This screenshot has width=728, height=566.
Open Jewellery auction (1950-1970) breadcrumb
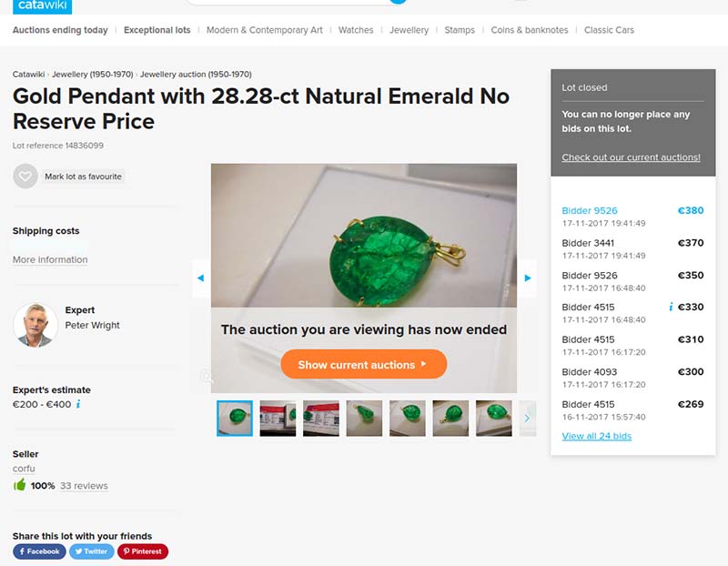[196, 75]
